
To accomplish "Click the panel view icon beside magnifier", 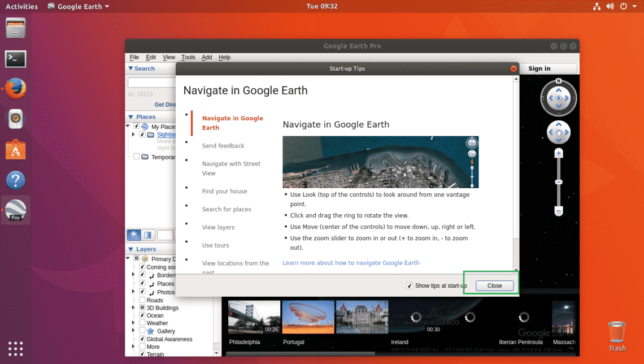I will pos(147,235).
